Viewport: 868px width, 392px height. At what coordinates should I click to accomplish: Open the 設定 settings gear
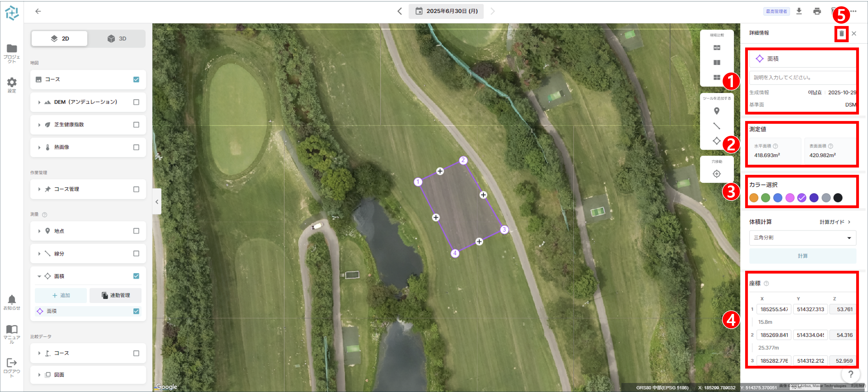12,85
